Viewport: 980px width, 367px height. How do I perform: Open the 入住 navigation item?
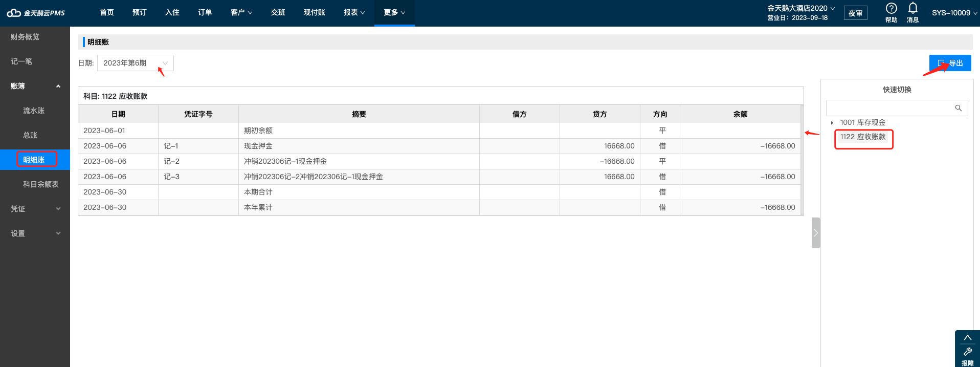pyautogui.click(x=172, y=12)
